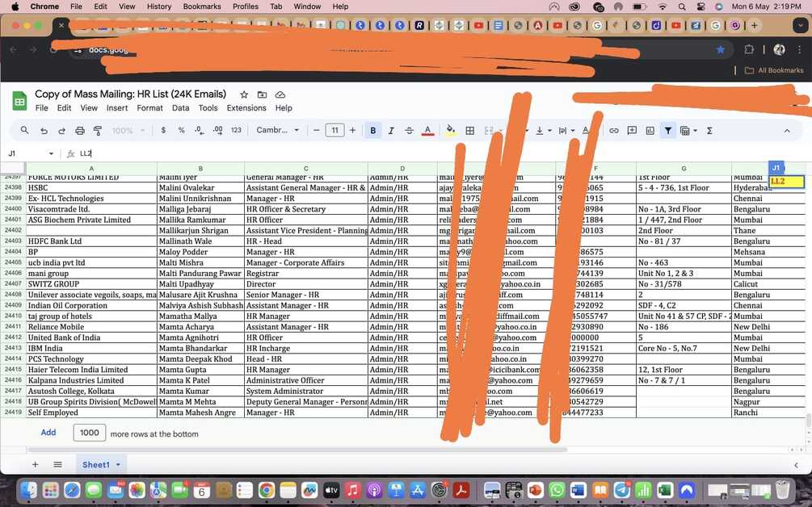Click the font size 11 field

click(334, 130)
